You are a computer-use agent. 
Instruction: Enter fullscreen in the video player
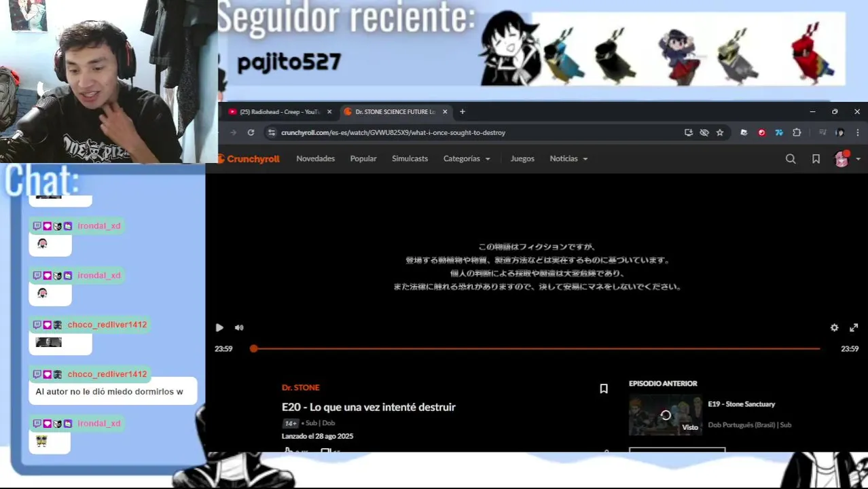(x=854, y=327)
